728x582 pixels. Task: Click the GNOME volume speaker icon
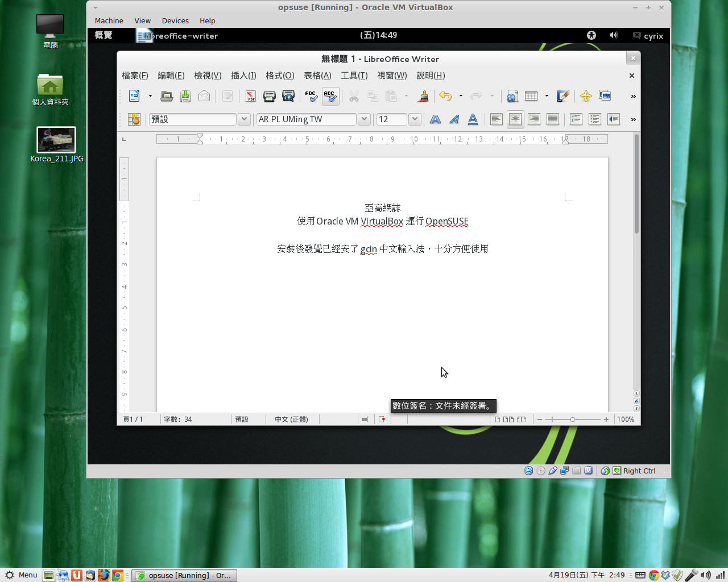613,35
